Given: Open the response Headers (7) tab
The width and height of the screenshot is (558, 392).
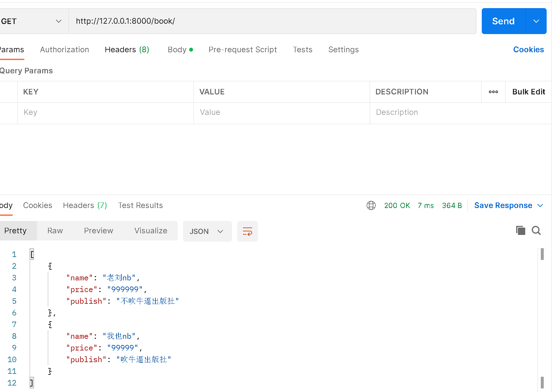Looking at the screenshot, I should tap(85, 205).
